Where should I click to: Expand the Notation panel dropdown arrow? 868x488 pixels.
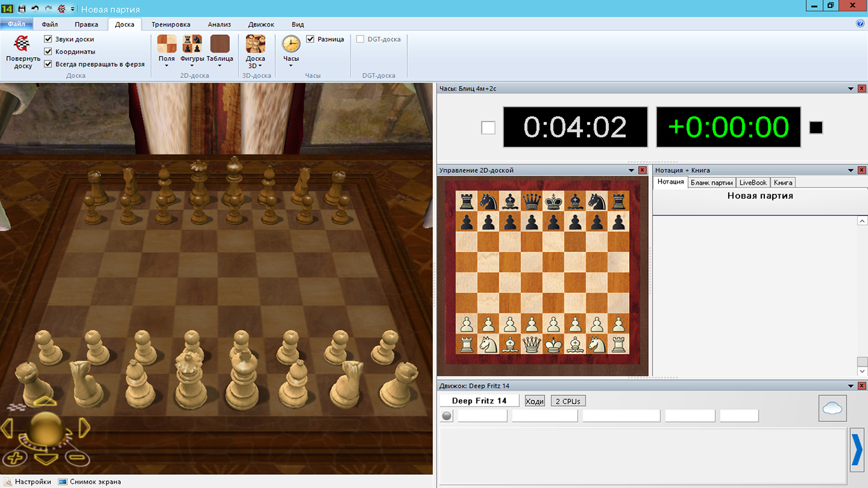pyautogui.click(x=850, y=170)
